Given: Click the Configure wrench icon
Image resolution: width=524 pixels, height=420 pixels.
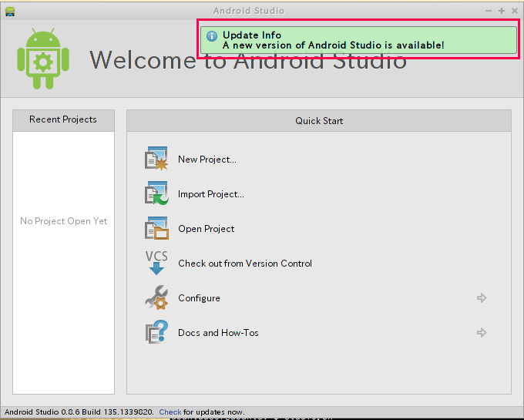Looking at the screenshot, I should point(156,297).
